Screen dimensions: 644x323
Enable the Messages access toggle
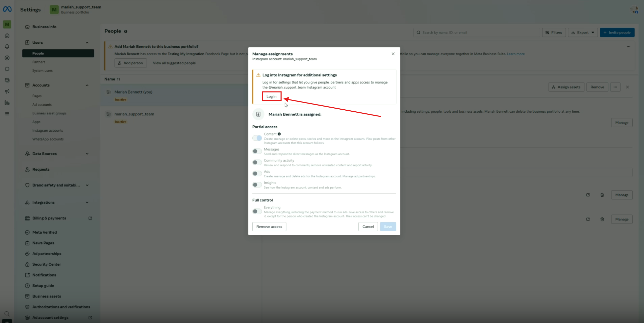point(257,151)
